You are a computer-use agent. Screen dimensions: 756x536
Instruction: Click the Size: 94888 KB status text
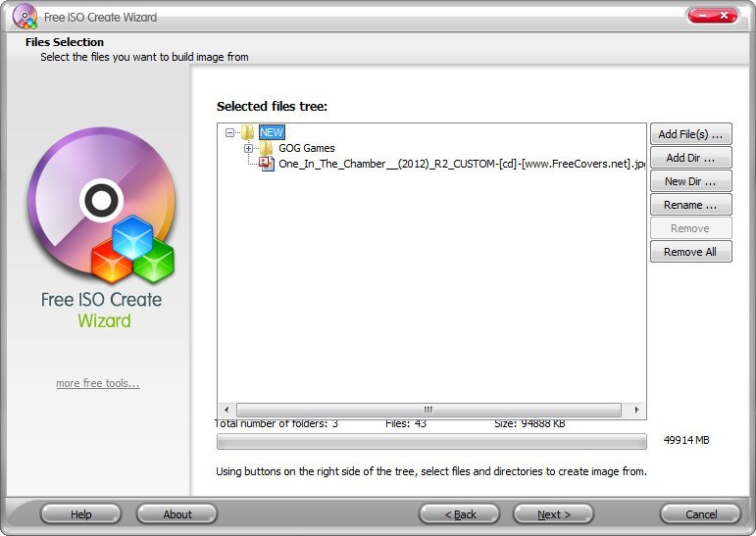coord(529,423)
